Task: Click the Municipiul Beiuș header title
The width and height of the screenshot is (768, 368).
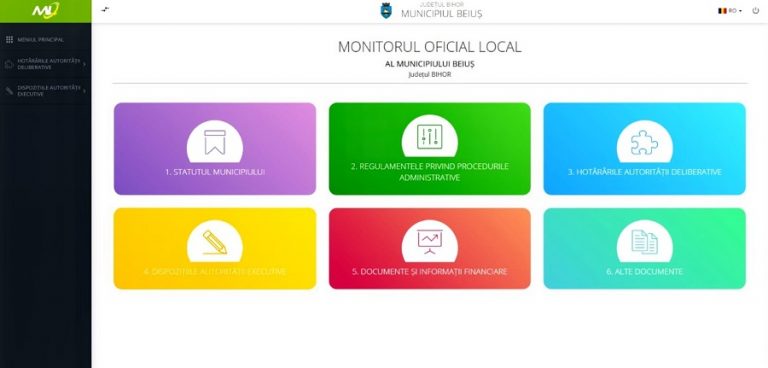Action: click(441, 14)
